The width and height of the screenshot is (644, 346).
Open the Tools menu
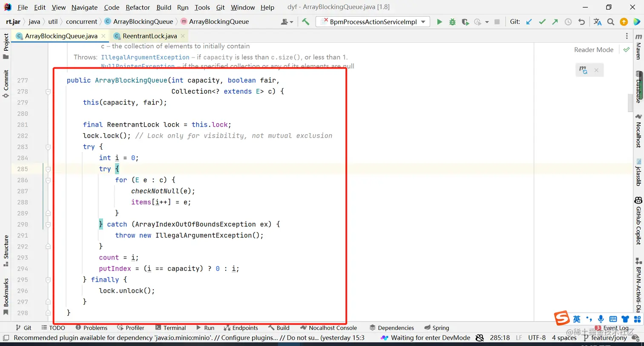point(202,7)
